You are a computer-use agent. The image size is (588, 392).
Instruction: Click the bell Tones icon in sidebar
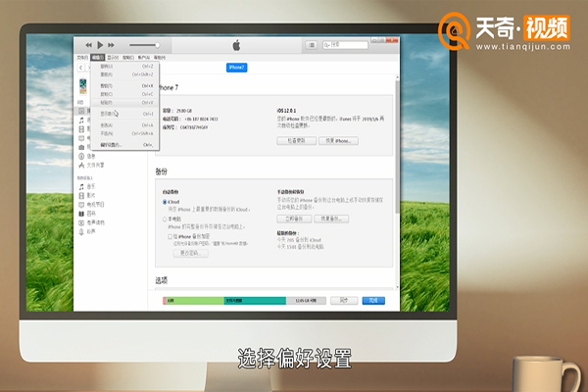[x=81, y=232]
